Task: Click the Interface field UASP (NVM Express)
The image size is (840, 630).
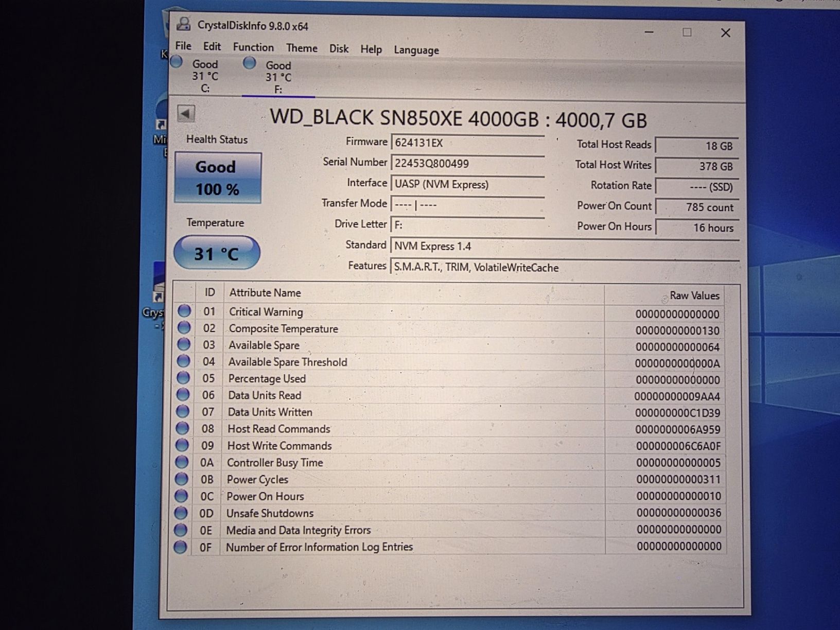Action: coord(467,184)
